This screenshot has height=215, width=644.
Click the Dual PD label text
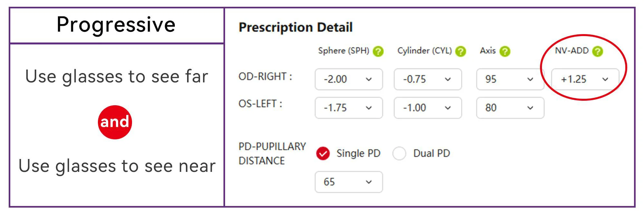pos(431,154)
